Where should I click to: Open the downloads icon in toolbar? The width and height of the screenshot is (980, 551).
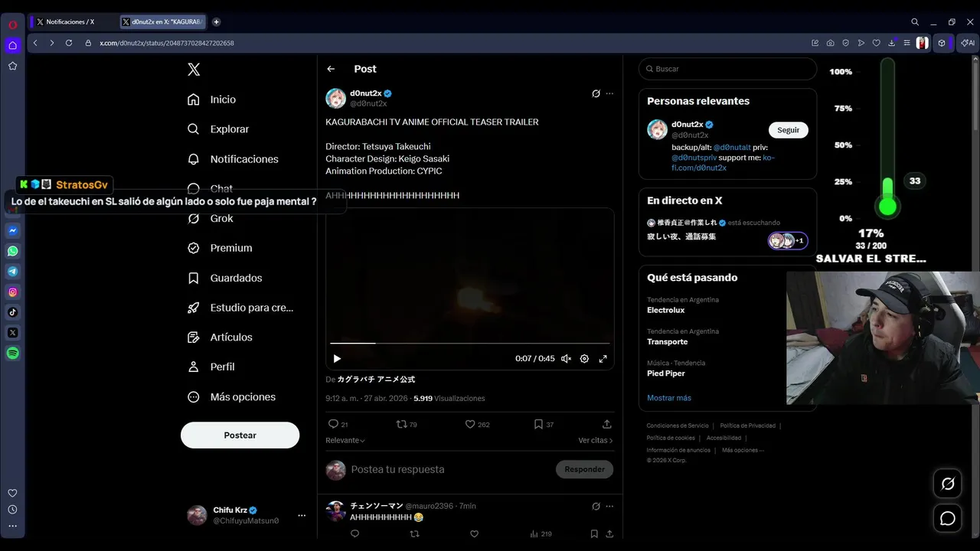tap(892, 43)
